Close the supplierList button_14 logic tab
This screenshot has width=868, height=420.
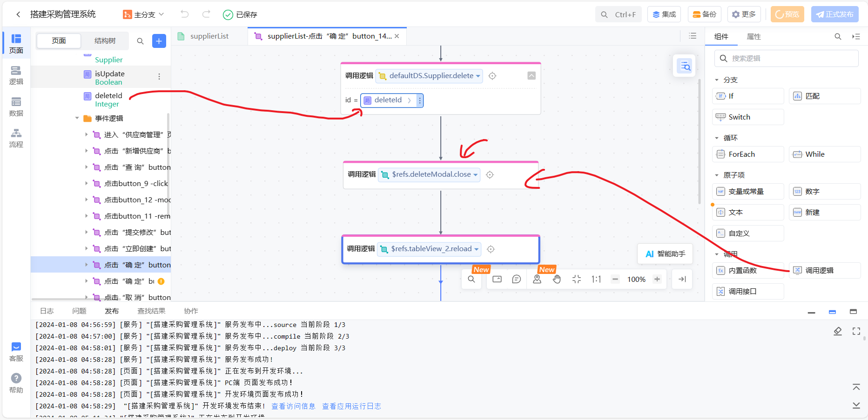[397, 36]
